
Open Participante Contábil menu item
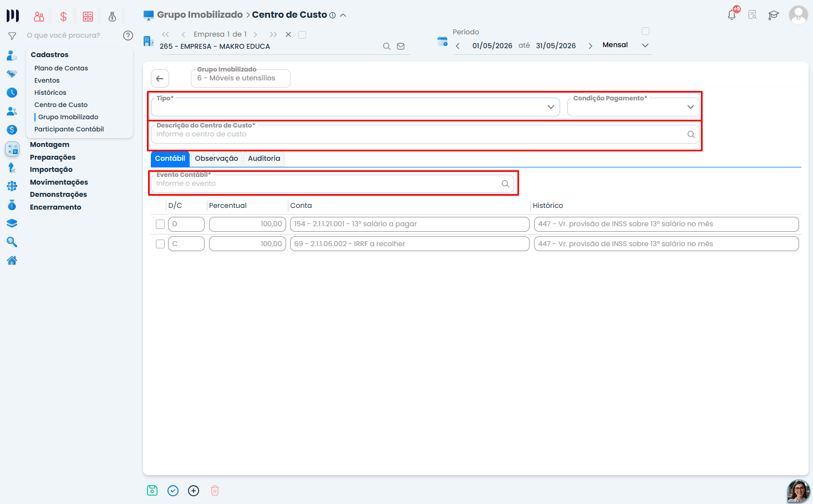[x=69, y=129]
